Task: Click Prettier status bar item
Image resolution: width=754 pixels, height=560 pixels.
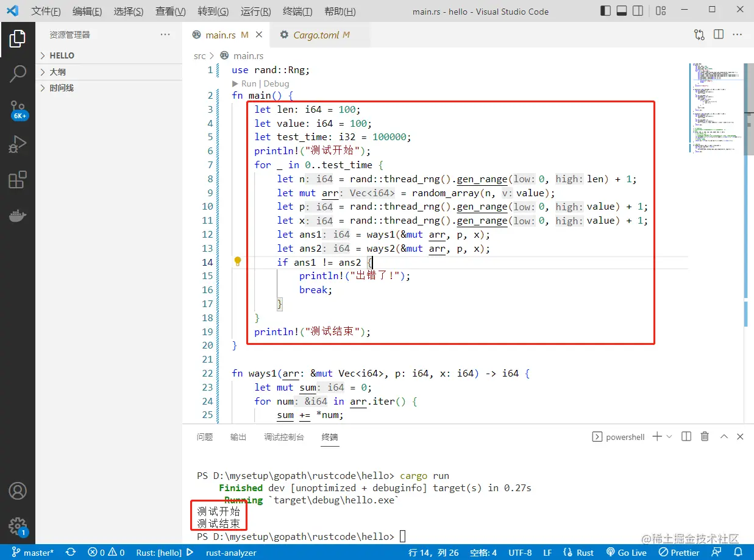Action: coord(679,553)
